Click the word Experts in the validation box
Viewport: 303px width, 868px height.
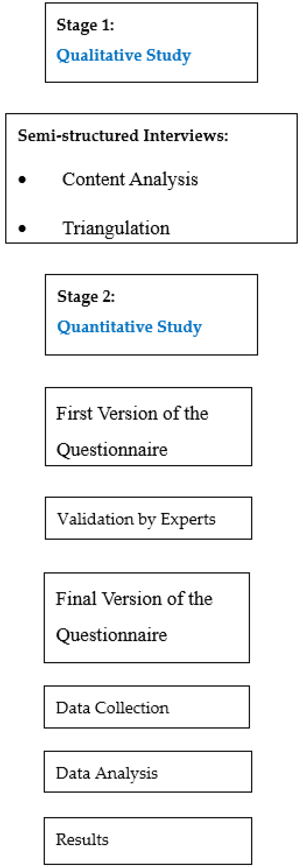pyautogui.click(x=188, y=519)
